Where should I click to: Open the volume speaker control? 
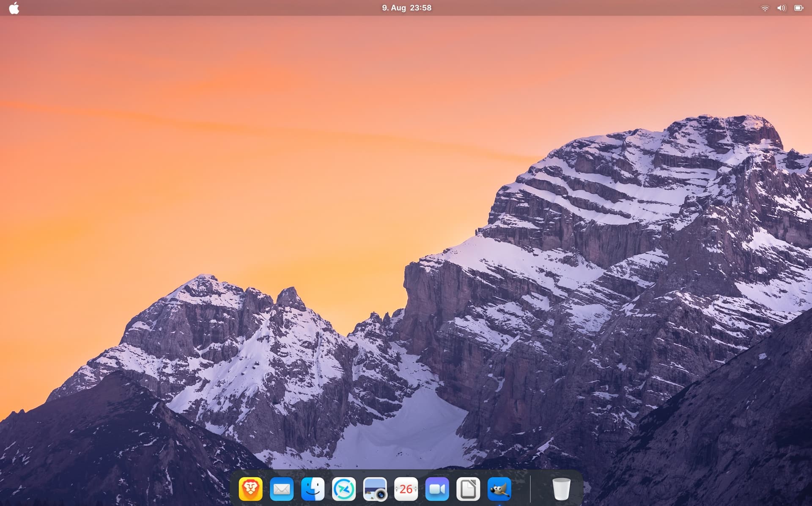781,8
